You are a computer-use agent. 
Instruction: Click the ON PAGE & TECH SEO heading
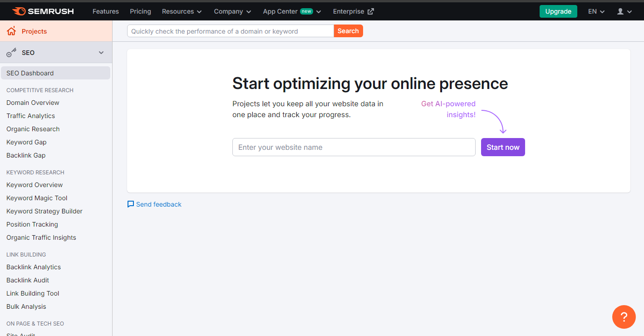coord(35,323)
